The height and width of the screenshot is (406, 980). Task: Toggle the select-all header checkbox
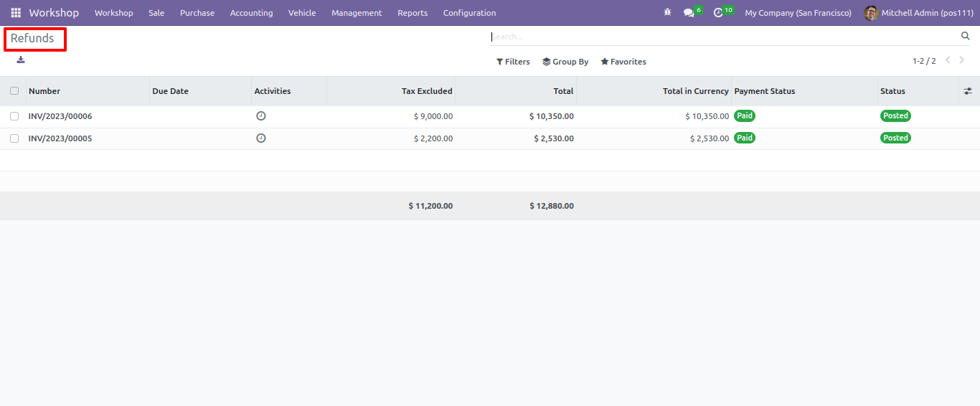pos(14,91)
